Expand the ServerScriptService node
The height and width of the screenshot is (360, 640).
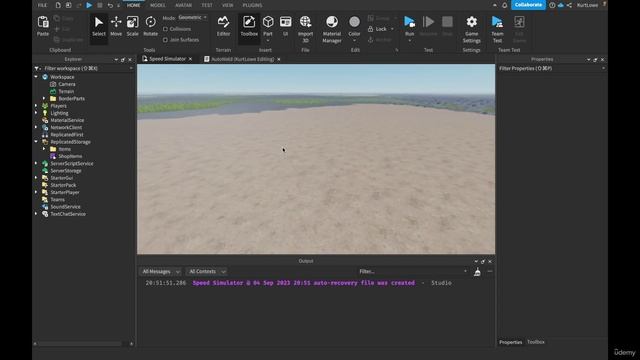click(36, 163)
